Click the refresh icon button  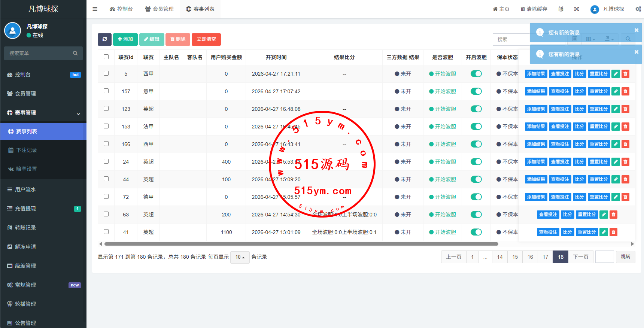point(104,39)
